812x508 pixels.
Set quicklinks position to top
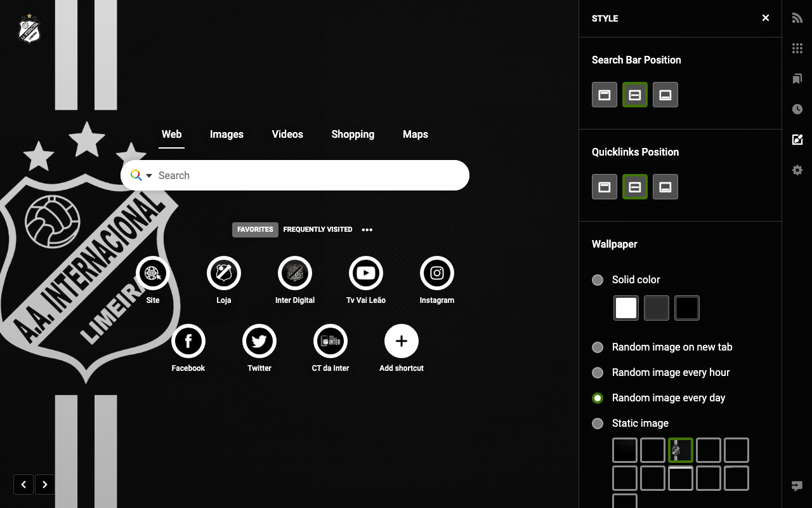click(x=605, y=187)
